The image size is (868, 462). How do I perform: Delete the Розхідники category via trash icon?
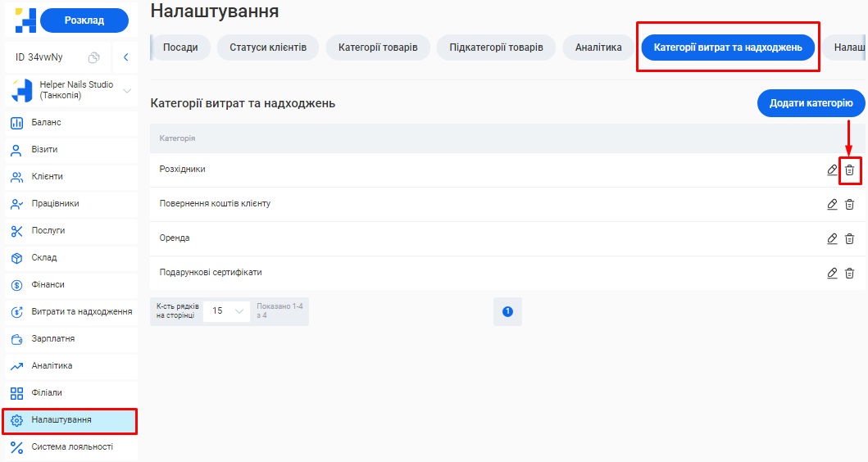coord(849,170)
